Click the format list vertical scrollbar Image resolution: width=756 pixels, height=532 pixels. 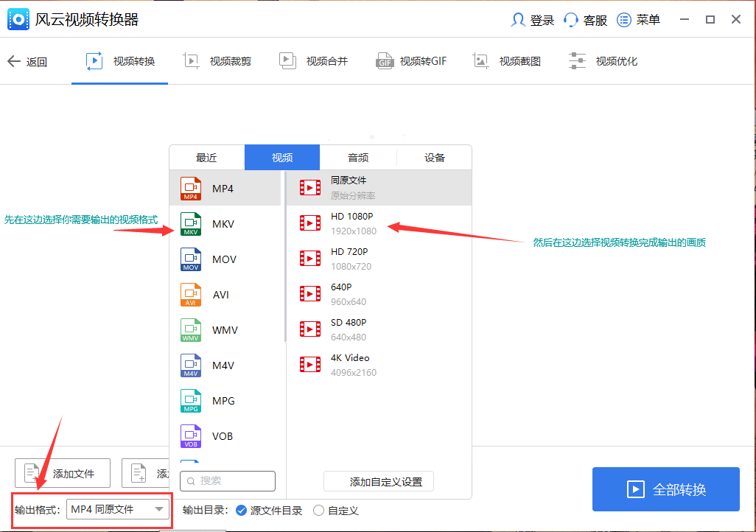285,256
